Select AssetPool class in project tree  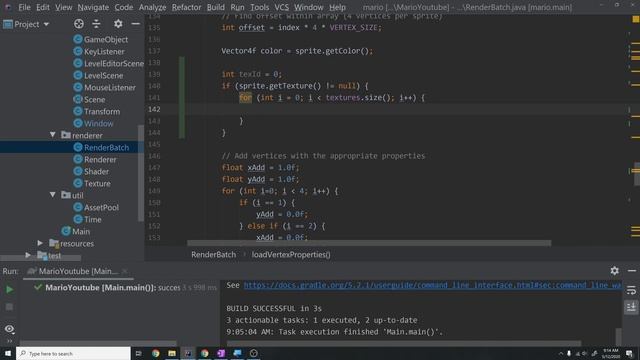[101, 207]
